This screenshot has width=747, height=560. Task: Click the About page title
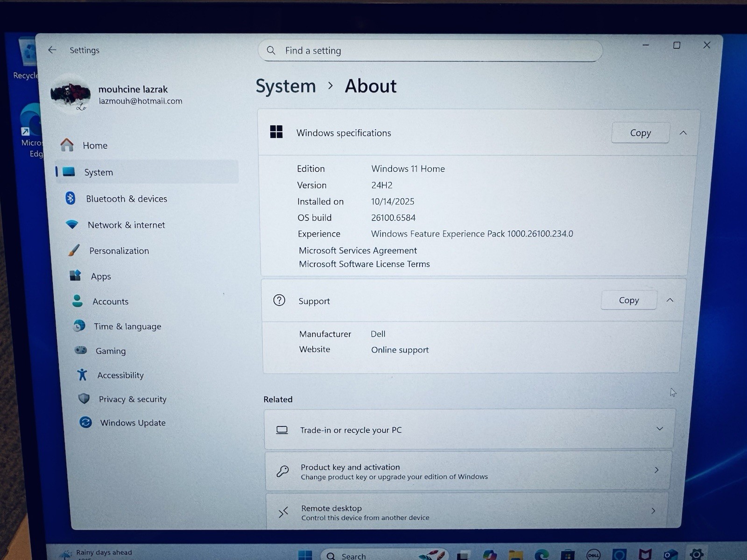[371, 86]
